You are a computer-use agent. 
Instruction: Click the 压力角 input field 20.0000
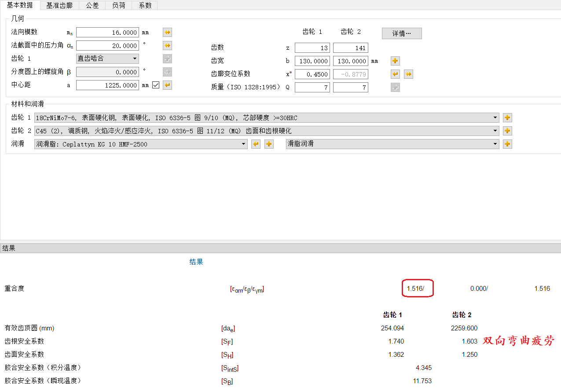(x=107, y=46)
